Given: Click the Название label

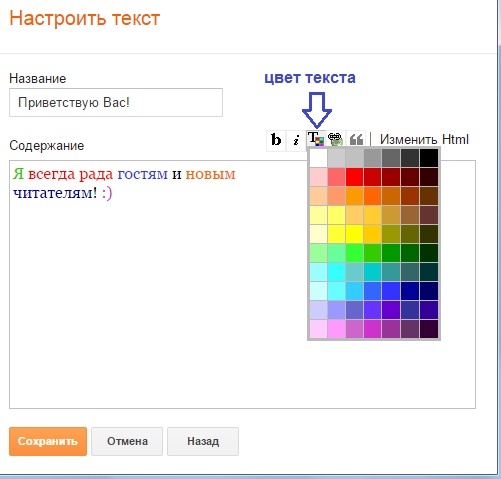Looking at the screenshot, I should (38, 79).
